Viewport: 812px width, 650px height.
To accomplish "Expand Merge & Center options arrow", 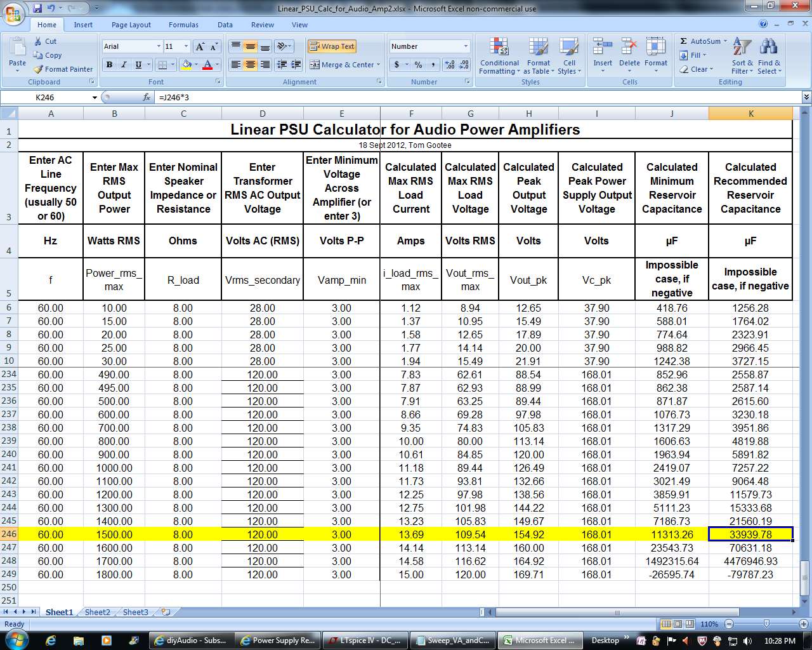I will point(378,65).
